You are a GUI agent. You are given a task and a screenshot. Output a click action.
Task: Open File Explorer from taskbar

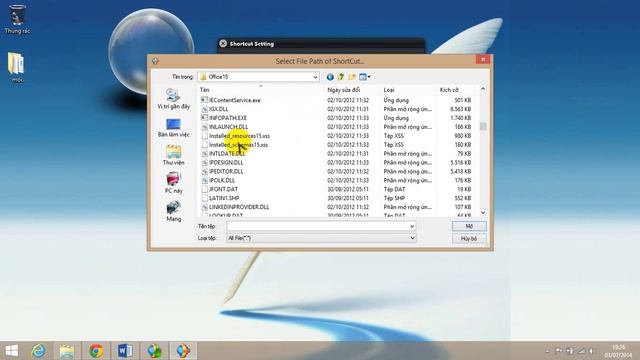[x=67, y=351]
